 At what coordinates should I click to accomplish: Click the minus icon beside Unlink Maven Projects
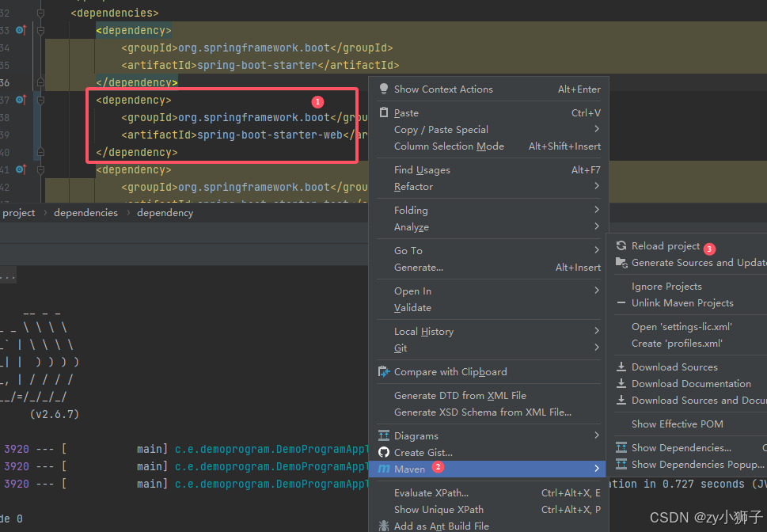621,302
